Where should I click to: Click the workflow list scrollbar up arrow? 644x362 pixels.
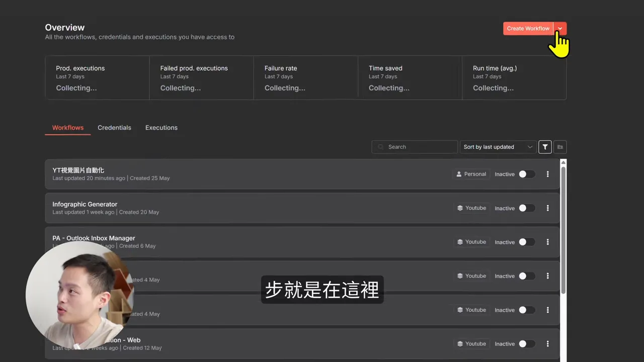563,162
